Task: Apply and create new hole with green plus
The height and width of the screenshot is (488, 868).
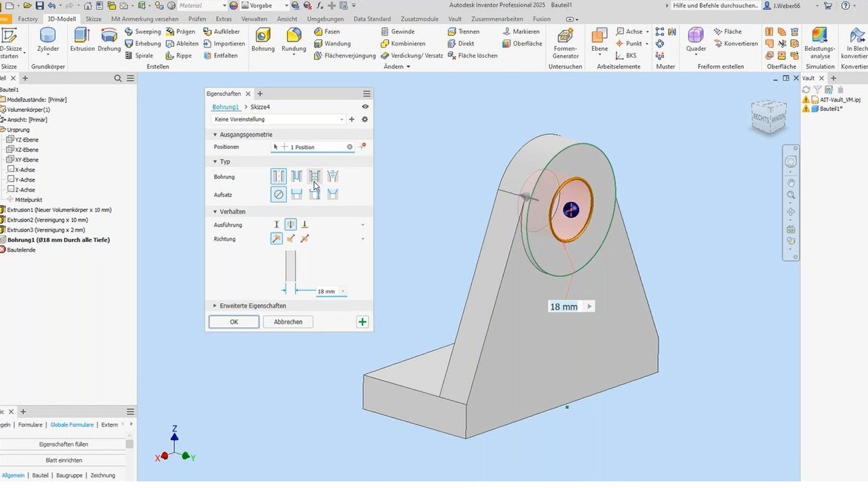Action: point(362,322)
